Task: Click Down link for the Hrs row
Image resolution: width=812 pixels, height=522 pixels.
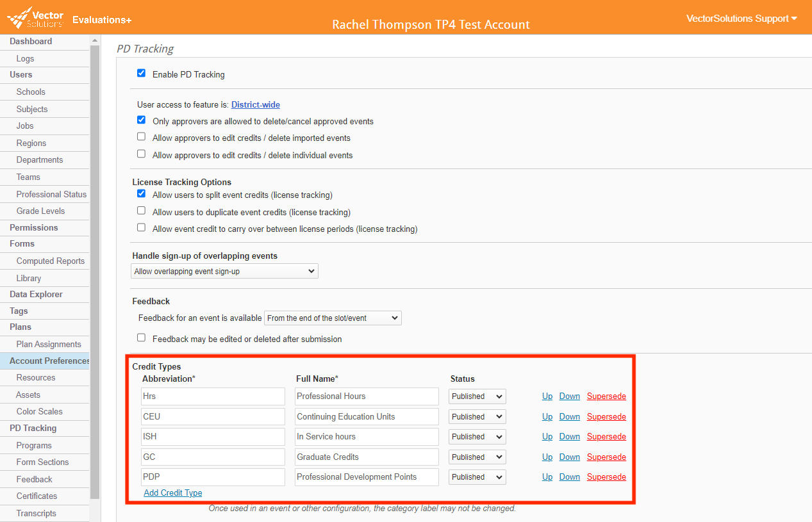Action: tap(570, 396)
